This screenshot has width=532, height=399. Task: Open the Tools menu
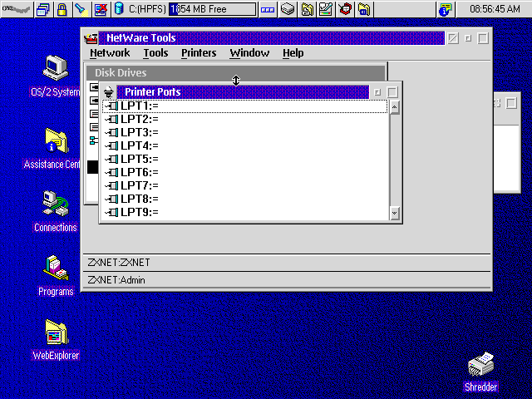155,53
